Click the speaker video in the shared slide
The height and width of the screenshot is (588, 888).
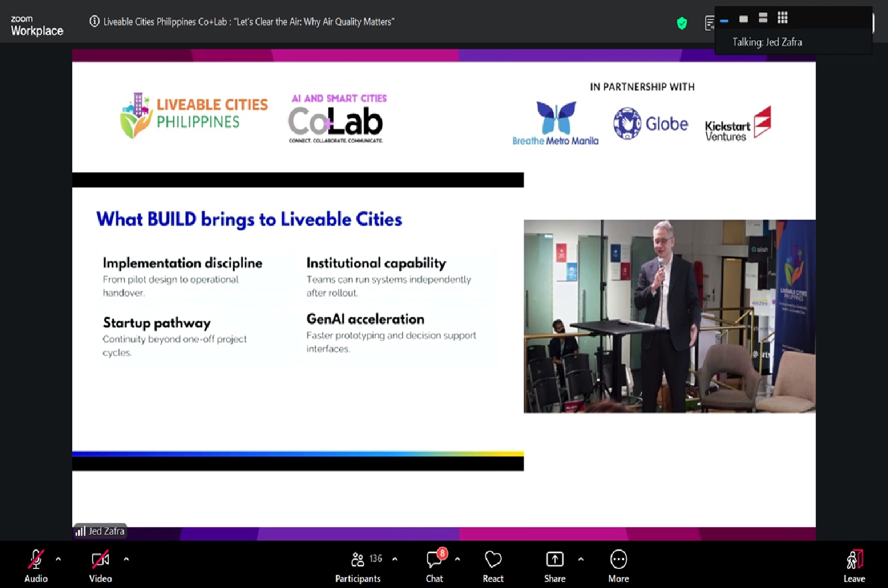click(x=669, y=316)
